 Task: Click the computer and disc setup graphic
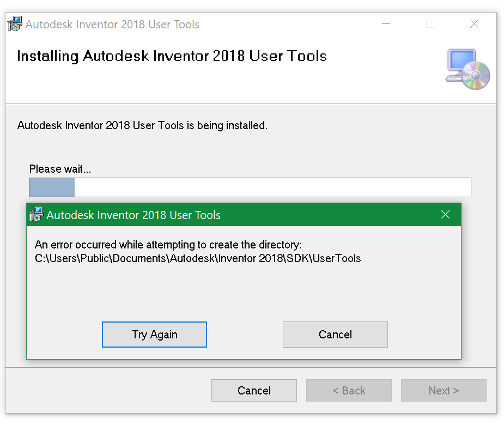click(467, 69)
